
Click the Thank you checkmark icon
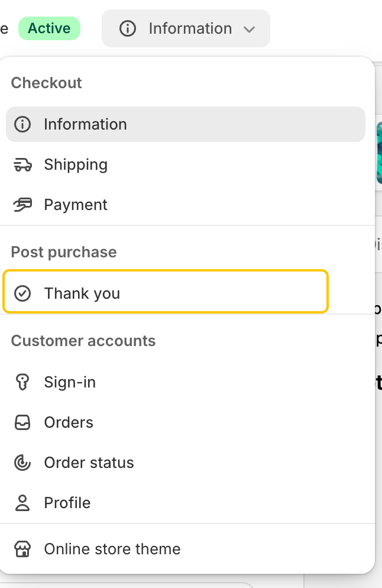(x=22, y=293)
